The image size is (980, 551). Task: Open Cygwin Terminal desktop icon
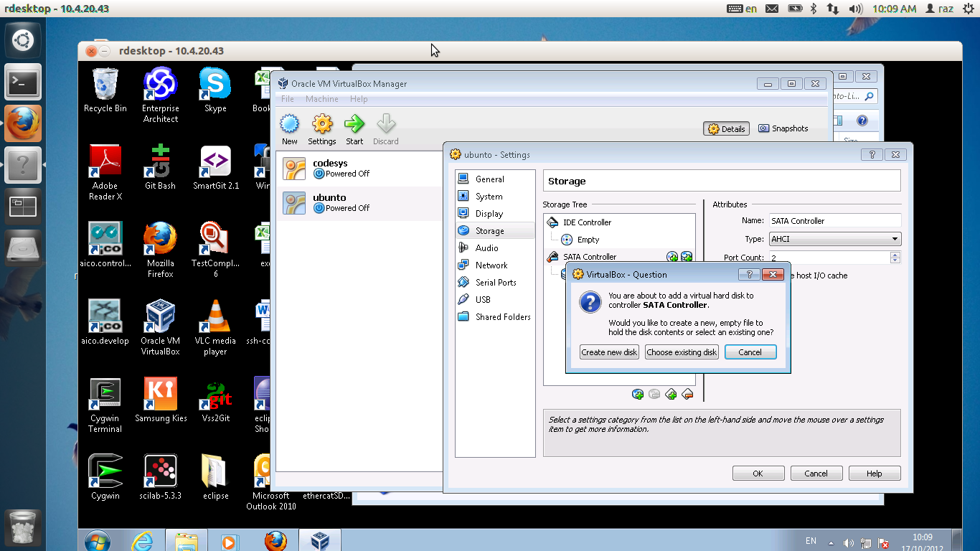(105, 405)
